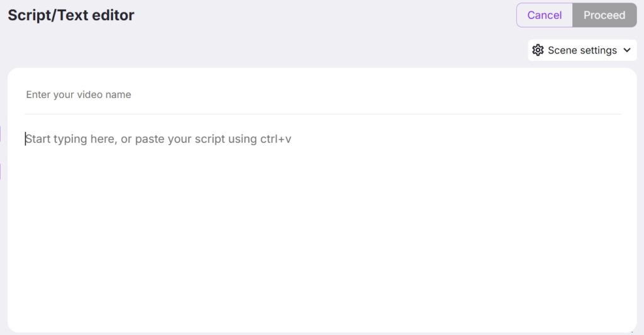The image size is (644, 335).
Task: Expand the Scene settings chevron arrow
Action: 627,50
